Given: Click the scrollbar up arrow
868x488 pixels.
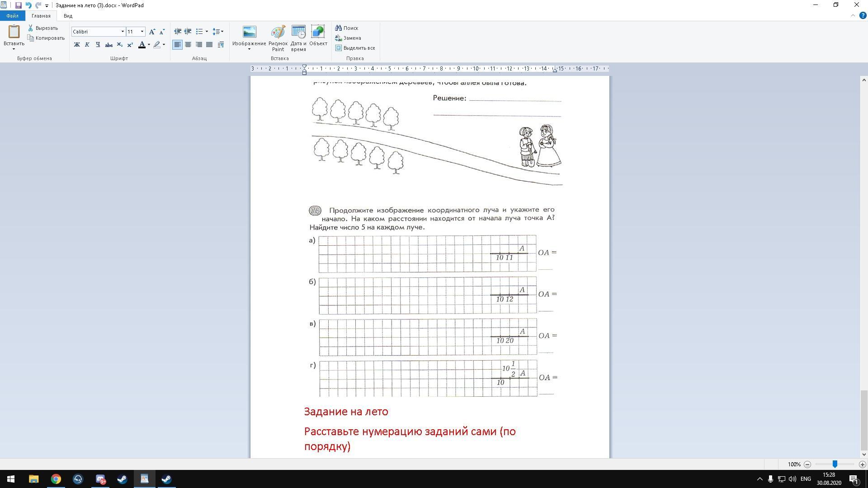Looking at the screenshot, I should point(864,80).
